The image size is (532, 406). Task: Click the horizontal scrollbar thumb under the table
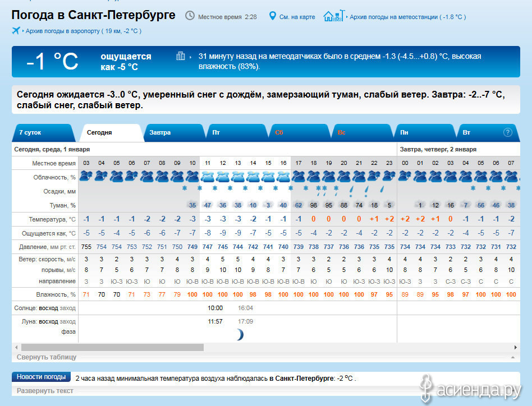point(112,347)
